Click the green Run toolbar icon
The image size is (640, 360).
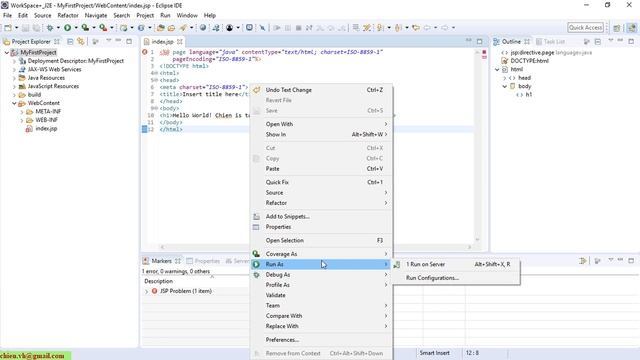tap(67, 28)
